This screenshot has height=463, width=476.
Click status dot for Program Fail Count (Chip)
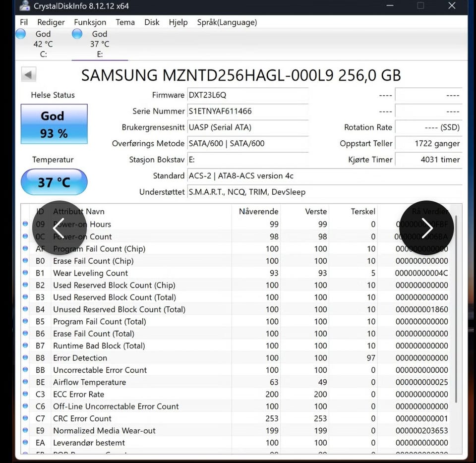point(25,248)
